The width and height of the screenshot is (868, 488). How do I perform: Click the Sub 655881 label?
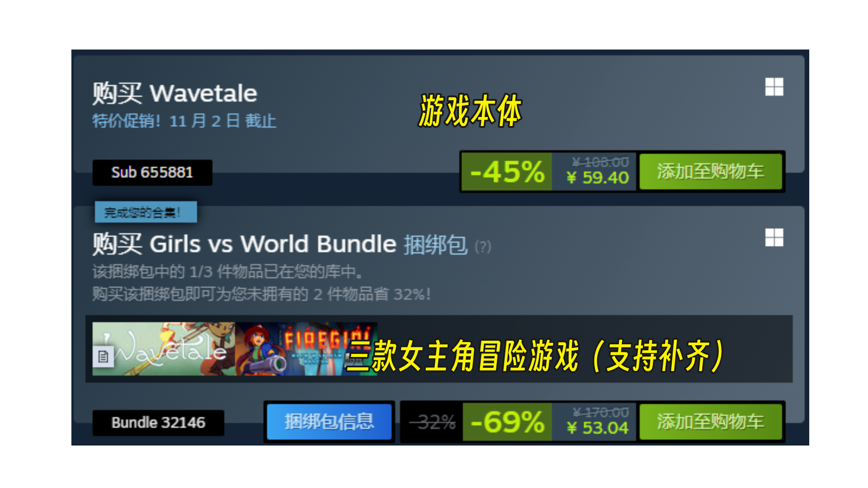coord(152,173)
